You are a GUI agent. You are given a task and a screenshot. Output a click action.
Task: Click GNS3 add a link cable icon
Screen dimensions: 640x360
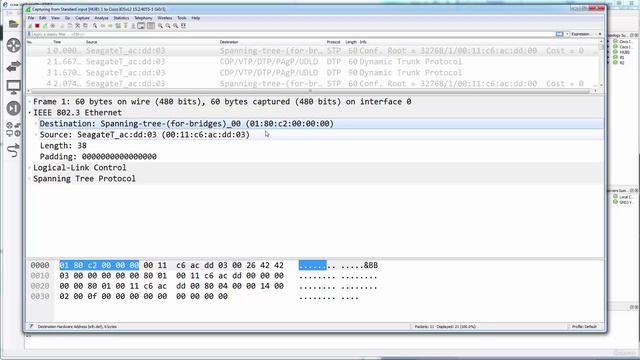tap(13, 150)
